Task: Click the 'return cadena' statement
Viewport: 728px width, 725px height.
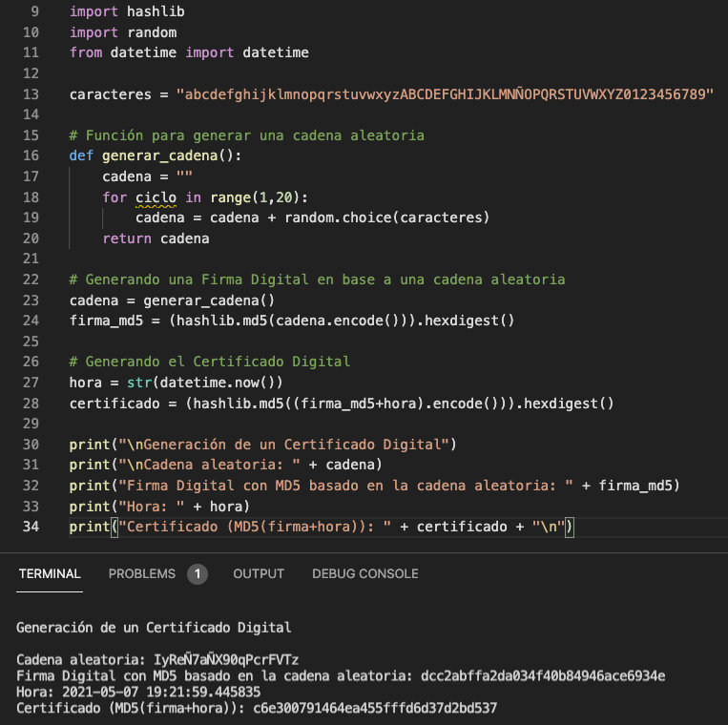Action: tap(156, 238)
